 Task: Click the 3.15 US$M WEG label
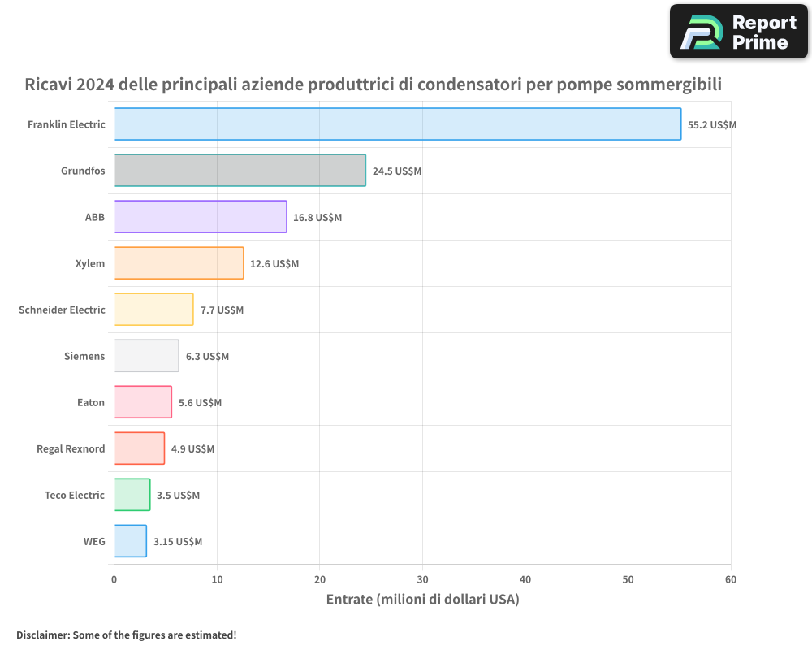tap(177, 542)
